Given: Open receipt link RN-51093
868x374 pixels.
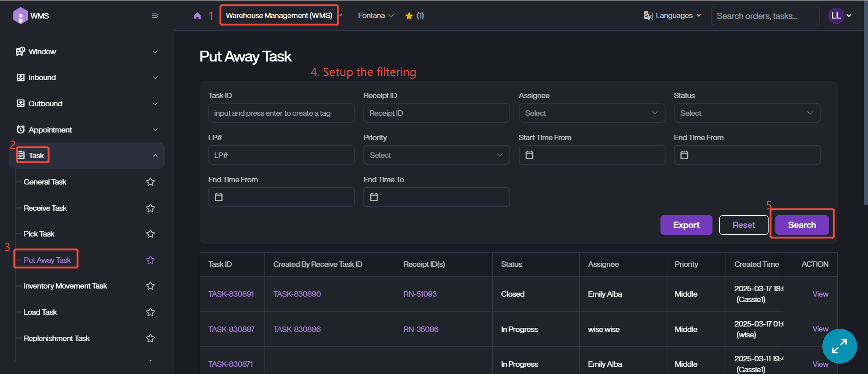Looking at the screenshot, I should tap(420, 294).
